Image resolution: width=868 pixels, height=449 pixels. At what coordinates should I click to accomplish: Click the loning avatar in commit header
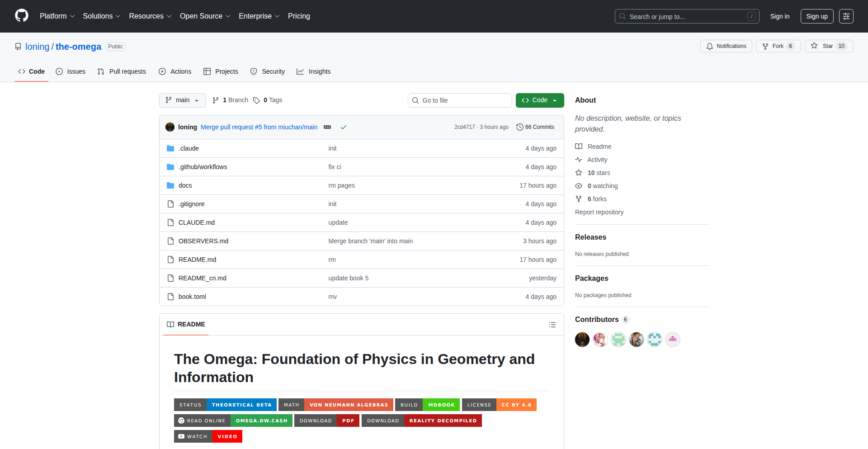pos(170,127)
